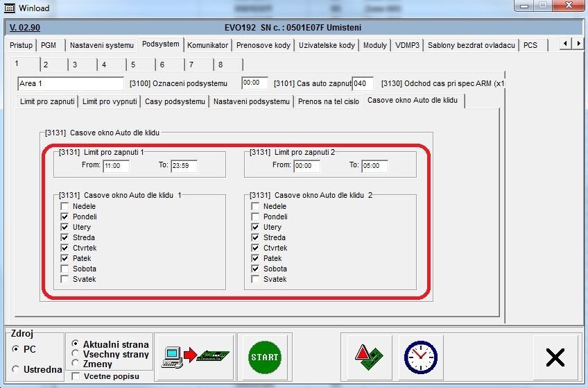Switch to the Komunikator tab
The height and width of the screenshot is (388, 588).
(x=207, y=45)
